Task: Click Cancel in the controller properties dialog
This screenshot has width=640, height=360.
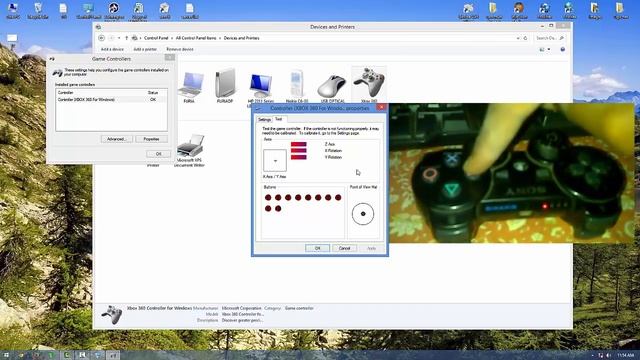Action: [344, 248]
